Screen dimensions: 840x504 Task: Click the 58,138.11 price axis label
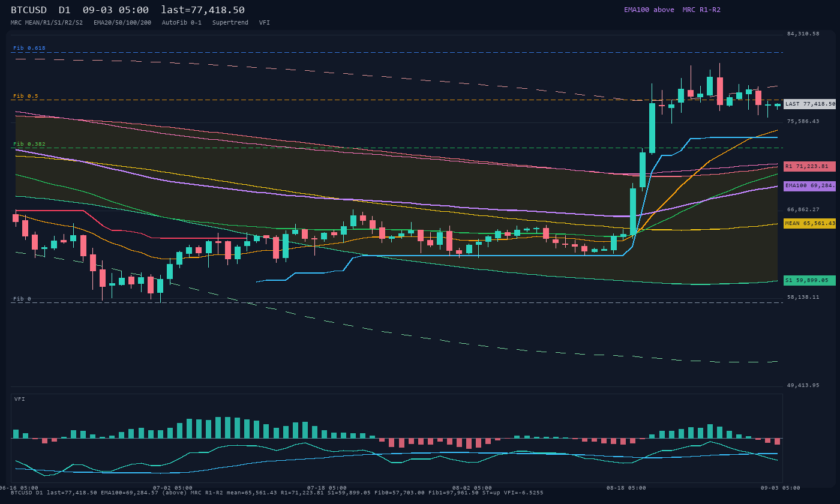click(803, 297)
